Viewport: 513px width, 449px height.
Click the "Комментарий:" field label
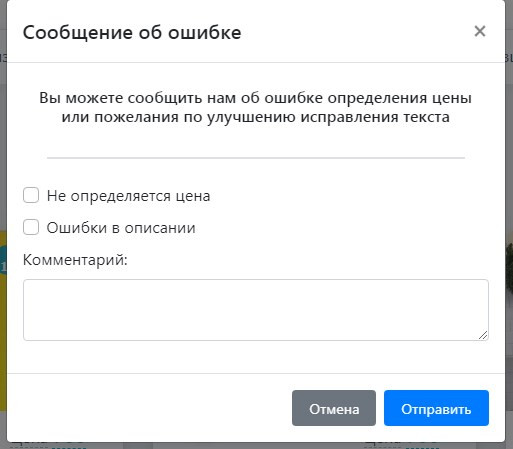point(75,260)
